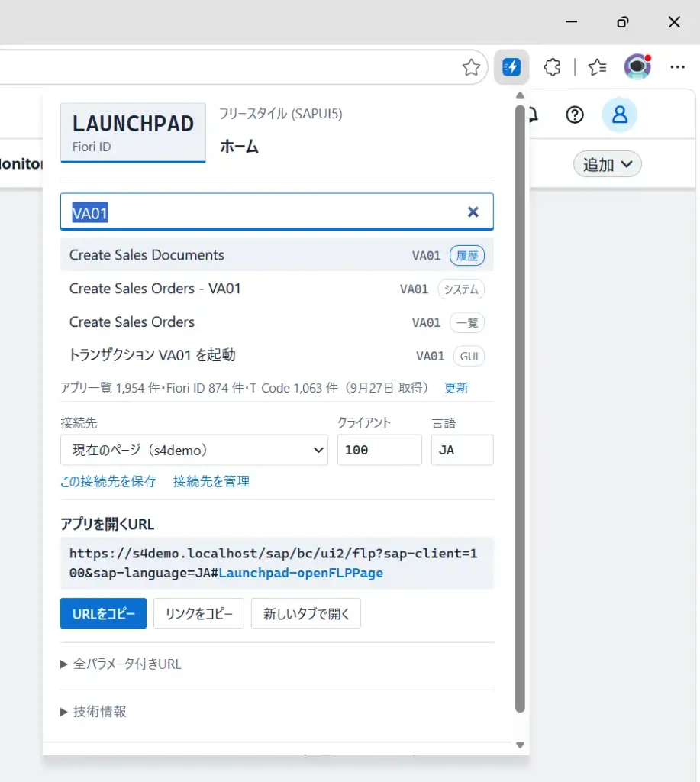Open the browser three-dots settings menu
The width and height of the screenshot is (700, 782).
click(677, 67)
